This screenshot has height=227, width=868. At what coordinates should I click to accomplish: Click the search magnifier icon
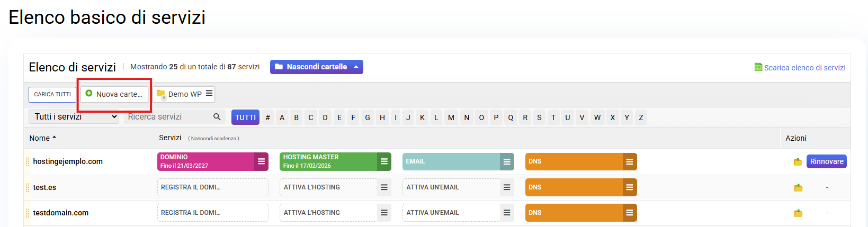click(217, 117)
